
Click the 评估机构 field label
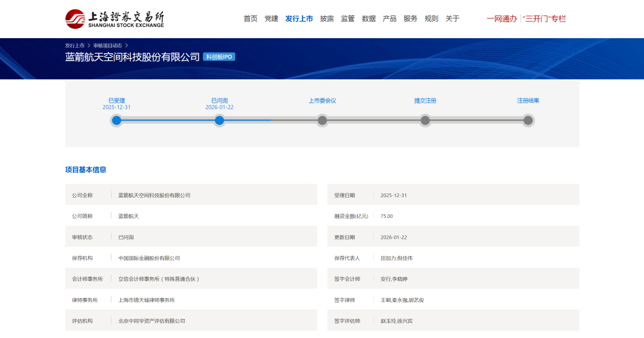pyautogui.click(x=82, y=321)
